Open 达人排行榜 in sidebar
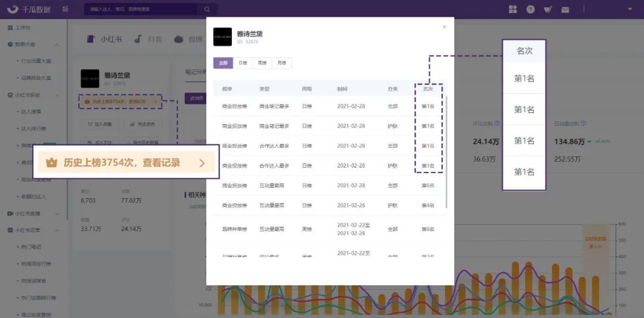 33,129
